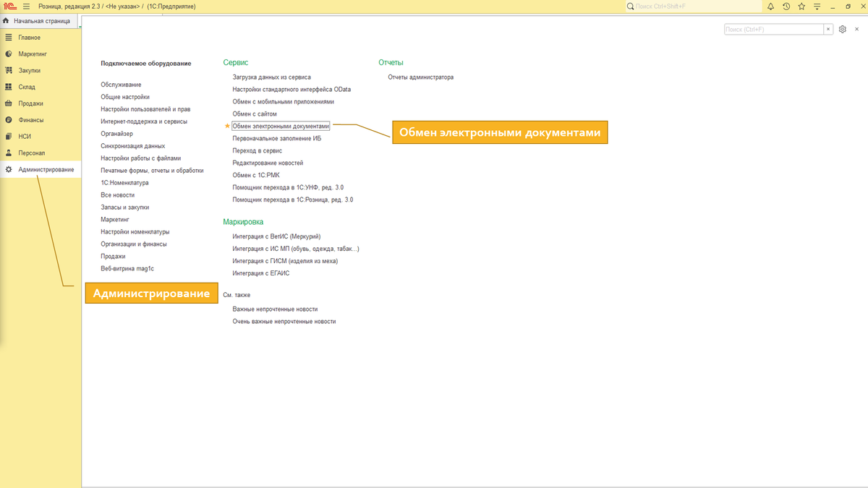Screen dimensions: 868x488
Task: Open Очень важные непрочтенные новости
Action: pos(284,322)
